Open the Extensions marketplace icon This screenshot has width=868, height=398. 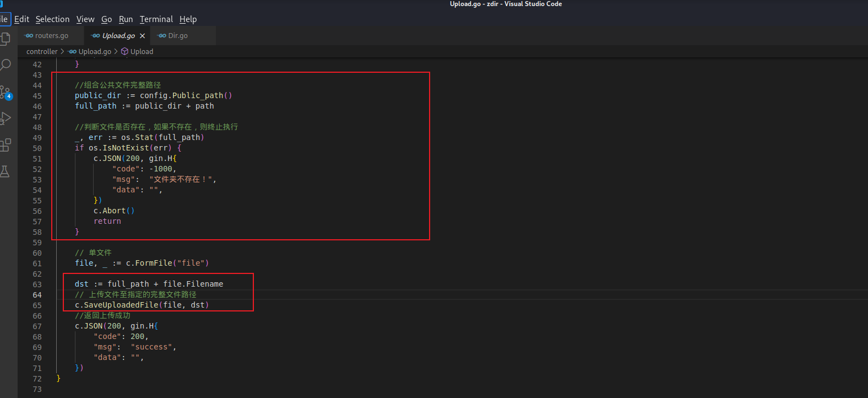6,145
